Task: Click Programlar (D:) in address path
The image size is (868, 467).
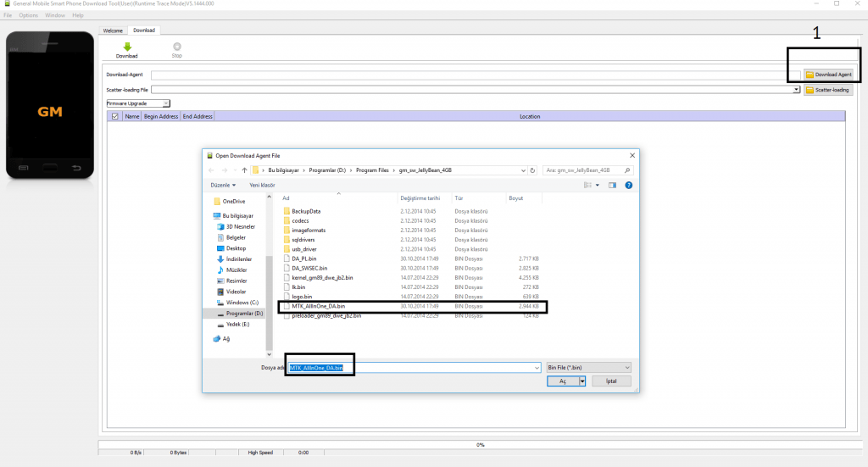Action: pos(327,170)
